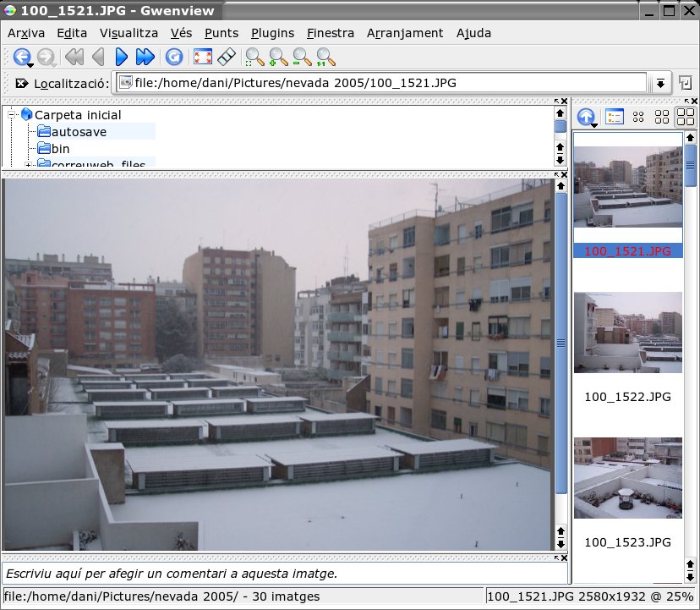700x610 pixels.
Task: Close the comment panel
Action: click(564, 558)
